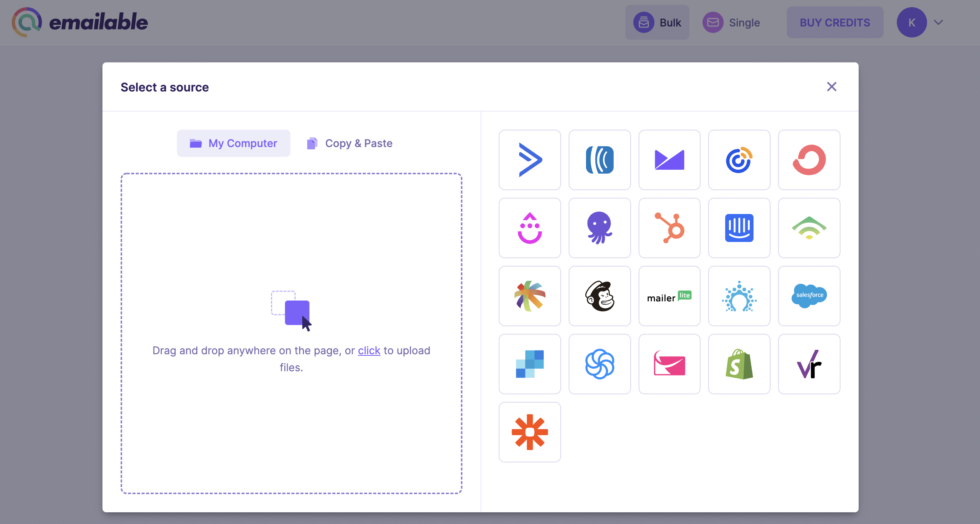Viewport: 980px width, 524px height.
Task: Choose the Shopify bag integration
Action: (739, 364)
